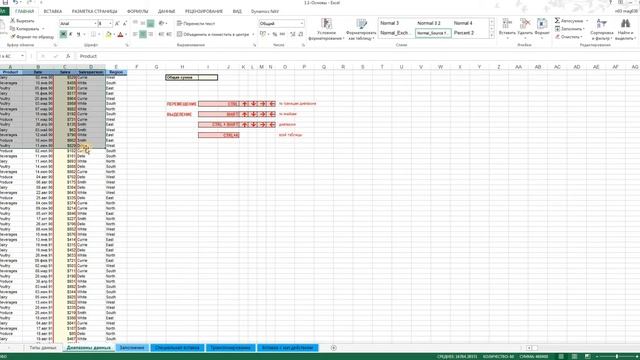The width and height of the screenshot is (640, 360).
Task: Apply Normal_Exch cell style
Action: [394, 33]
